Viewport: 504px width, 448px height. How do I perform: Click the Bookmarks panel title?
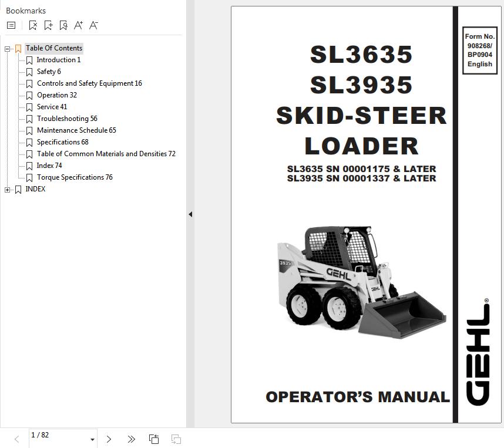point(26,11)
